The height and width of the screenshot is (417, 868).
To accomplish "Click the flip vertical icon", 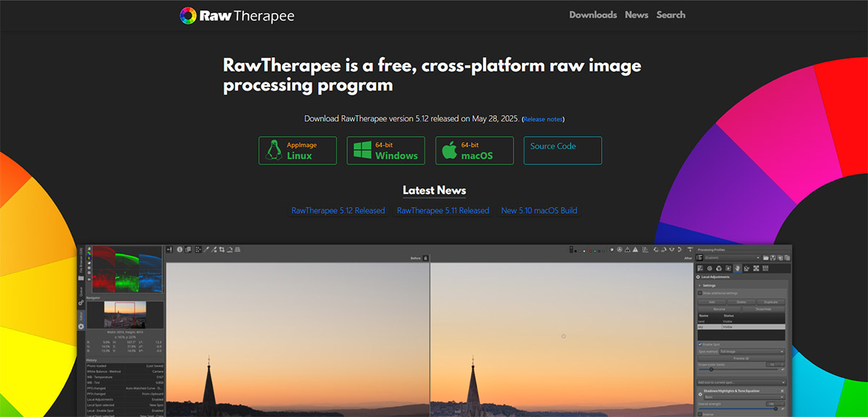I will click(679, 250).
